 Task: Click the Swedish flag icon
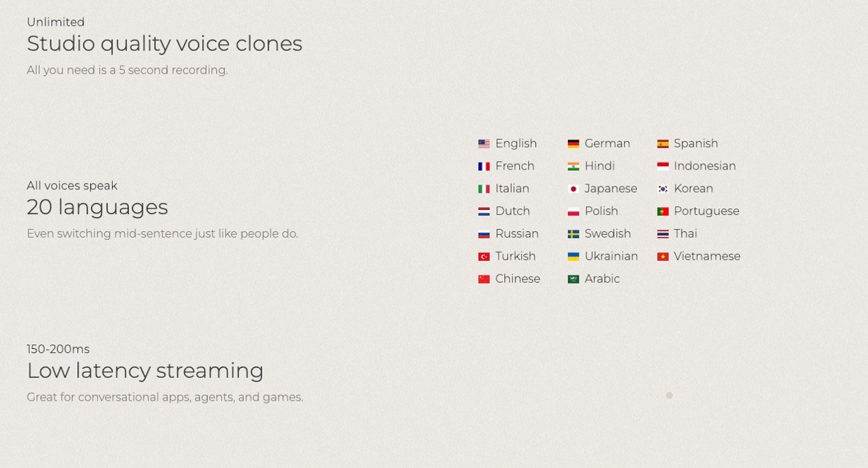click(573, 234)
